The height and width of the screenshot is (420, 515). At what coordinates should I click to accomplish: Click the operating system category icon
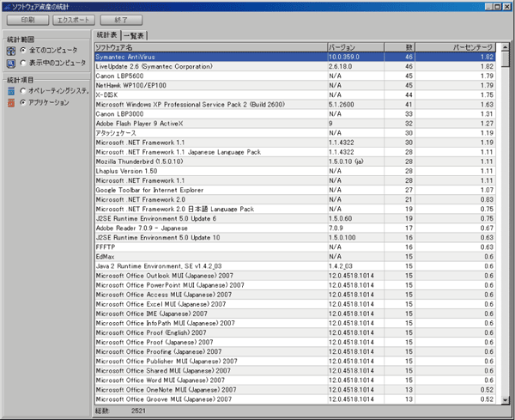click(10, 90)
